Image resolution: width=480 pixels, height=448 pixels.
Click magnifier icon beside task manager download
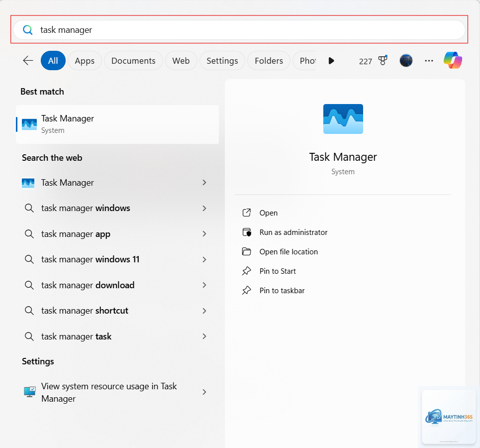point(29,285)
